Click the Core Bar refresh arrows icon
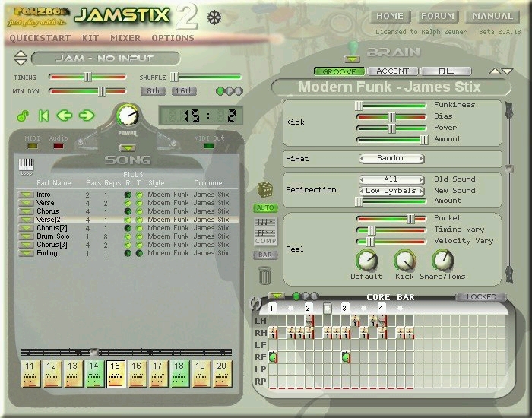The image size is (532, 418). click(x=255, y=303)
